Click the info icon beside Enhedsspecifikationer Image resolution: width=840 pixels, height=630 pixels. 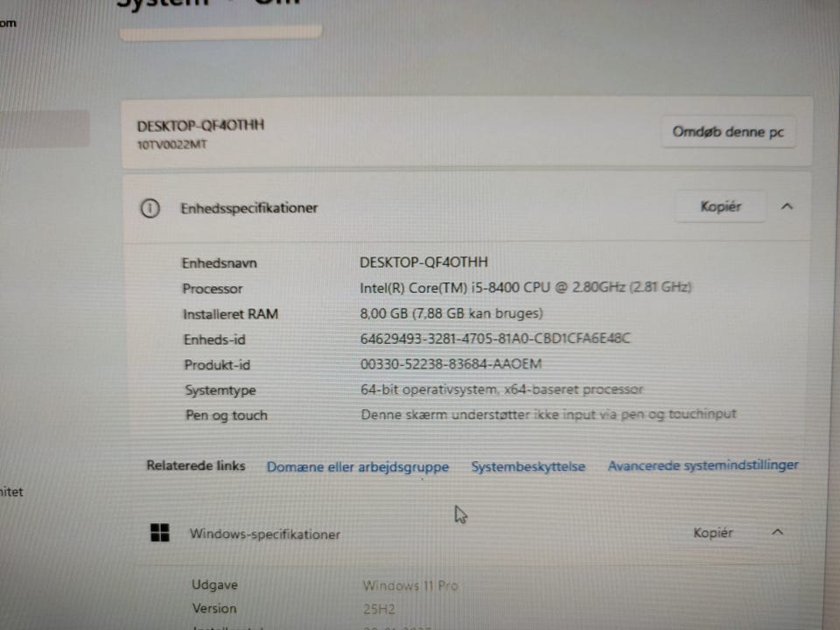pyautogui.click(x=150, y=208)
